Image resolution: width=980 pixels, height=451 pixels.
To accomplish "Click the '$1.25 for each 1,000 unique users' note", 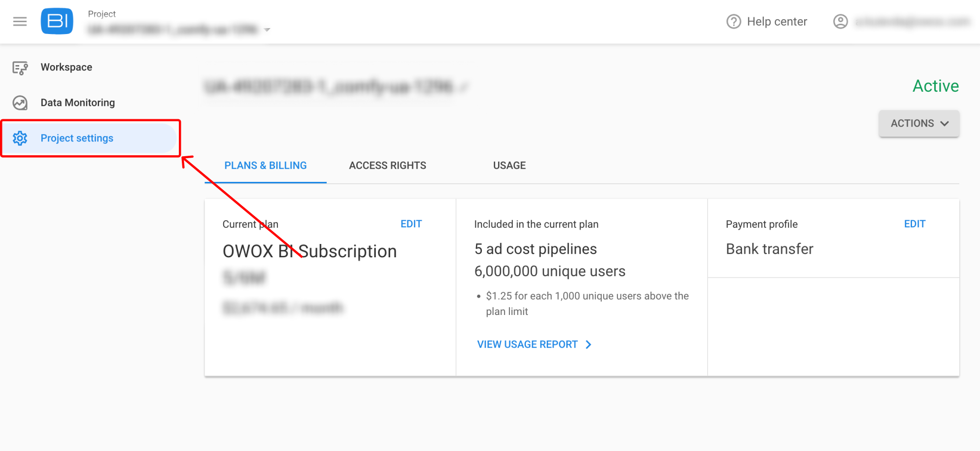I will [587, 304].
